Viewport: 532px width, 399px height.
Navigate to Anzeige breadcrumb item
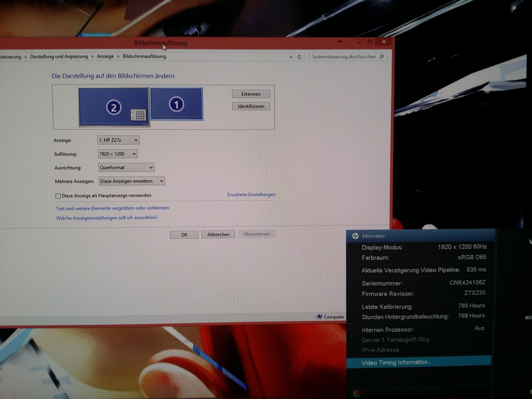click(105, 56)
